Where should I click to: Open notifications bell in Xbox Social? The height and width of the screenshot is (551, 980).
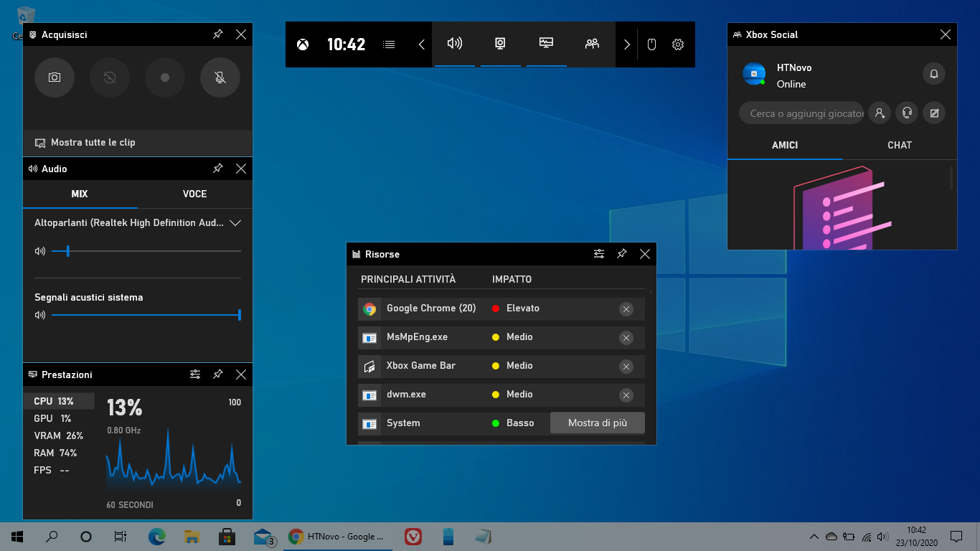coord(933,74)
